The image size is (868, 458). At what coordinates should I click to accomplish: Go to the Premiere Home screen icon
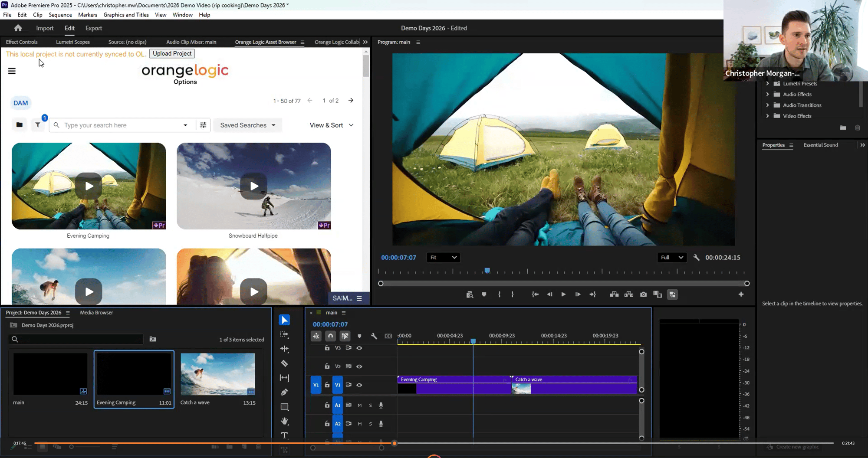pos(18,28)
